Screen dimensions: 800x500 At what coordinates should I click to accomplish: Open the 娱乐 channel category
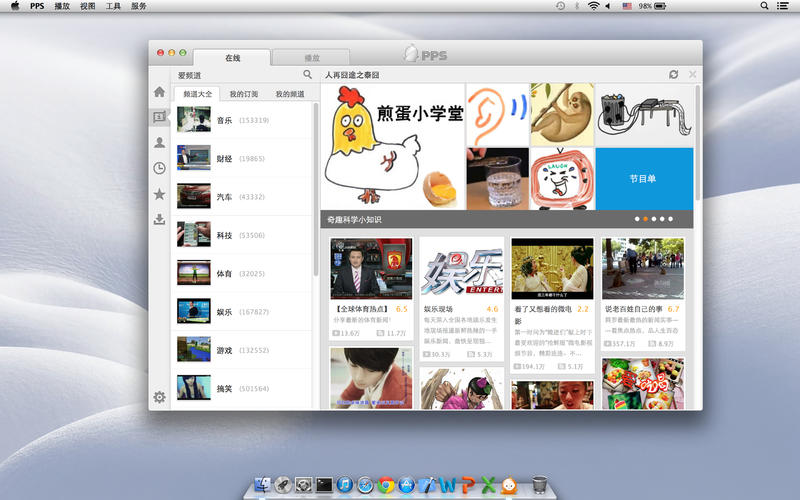[242, 311]
